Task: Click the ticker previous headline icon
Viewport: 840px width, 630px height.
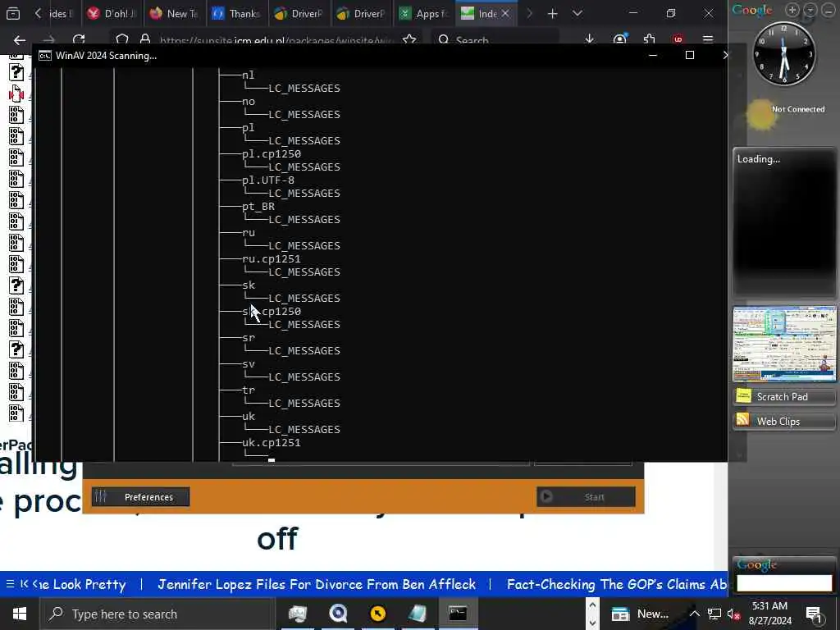Action: pyautogui.click(x=24, y=584)
